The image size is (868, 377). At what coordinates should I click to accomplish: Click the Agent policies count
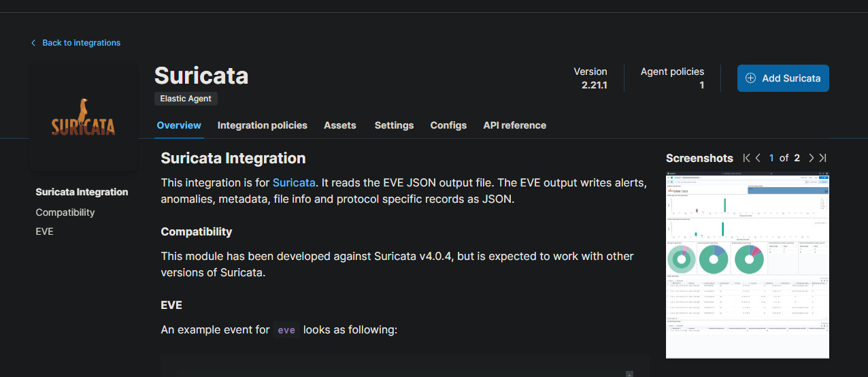[x=701, y=85]
